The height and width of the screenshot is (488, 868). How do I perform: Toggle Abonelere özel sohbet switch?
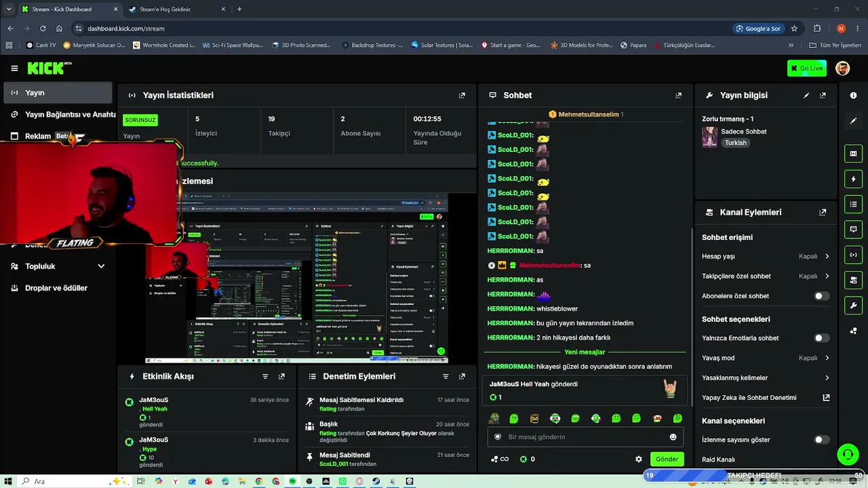pyautogui.click(x=821, y=296)
